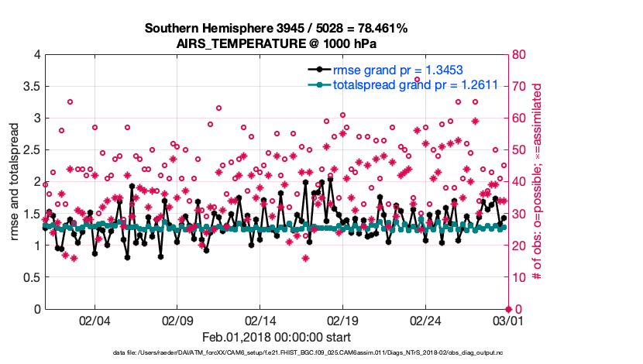
Task: Select the 'rmse grand pr = 1.3453' legend label
Action: [398, 69]
